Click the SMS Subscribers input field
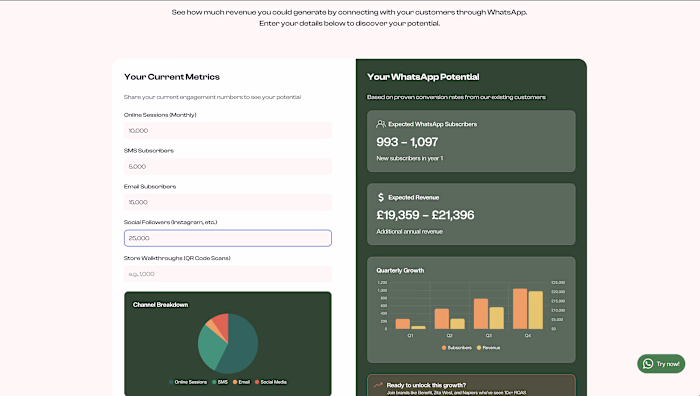700x396 pixels. point(228,167)
